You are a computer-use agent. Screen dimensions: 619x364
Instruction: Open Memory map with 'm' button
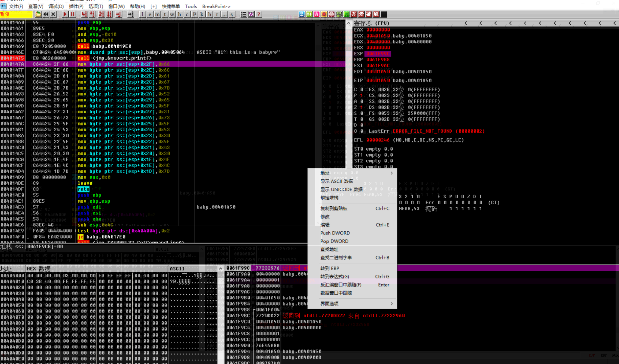[158, 14]
